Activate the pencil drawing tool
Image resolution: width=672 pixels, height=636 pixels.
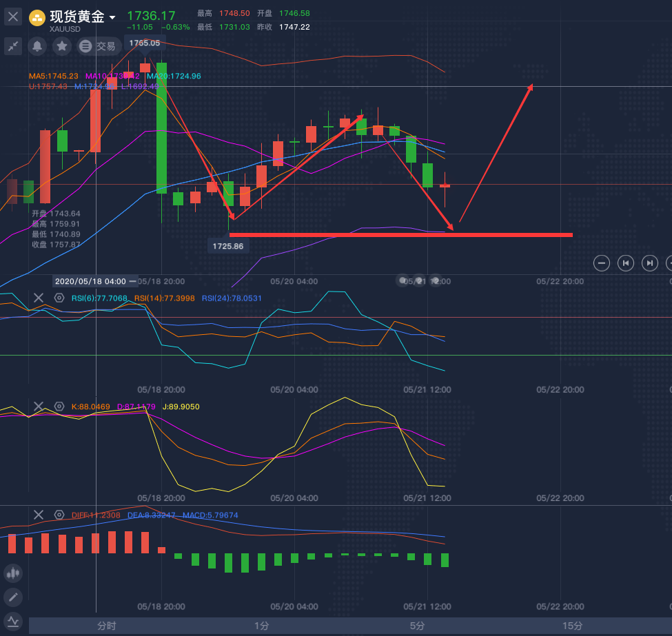tap(13, 597)
